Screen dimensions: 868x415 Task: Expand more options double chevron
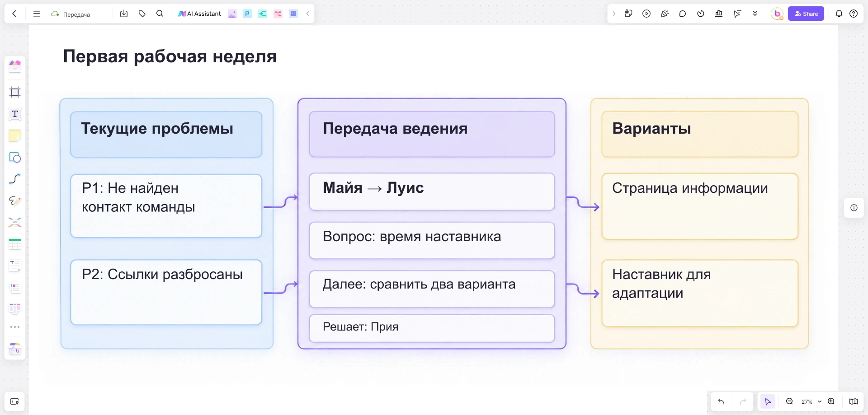[x=755, y=14]
